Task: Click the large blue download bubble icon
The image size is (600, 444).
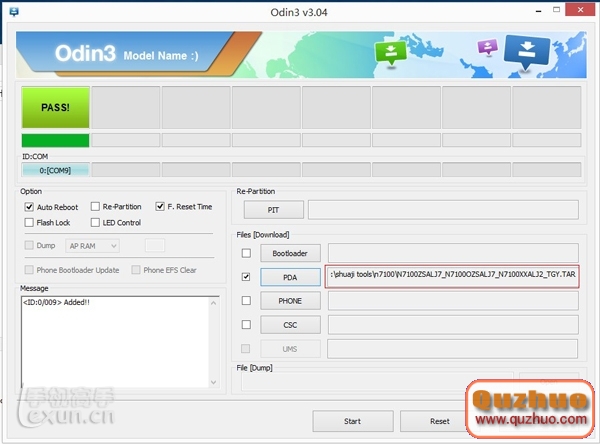Action: [527, 52]
